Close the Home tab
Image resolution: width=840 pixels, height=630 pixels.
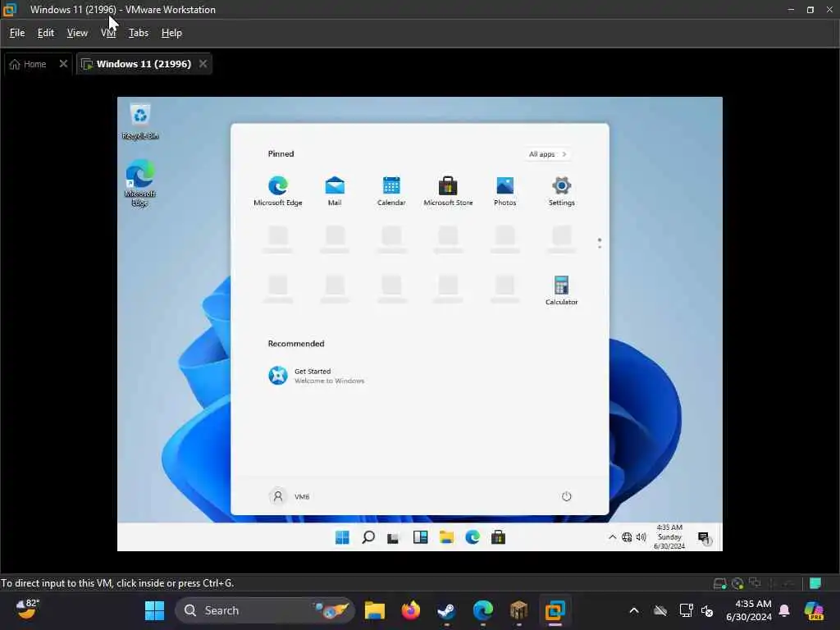click(63, 64)
